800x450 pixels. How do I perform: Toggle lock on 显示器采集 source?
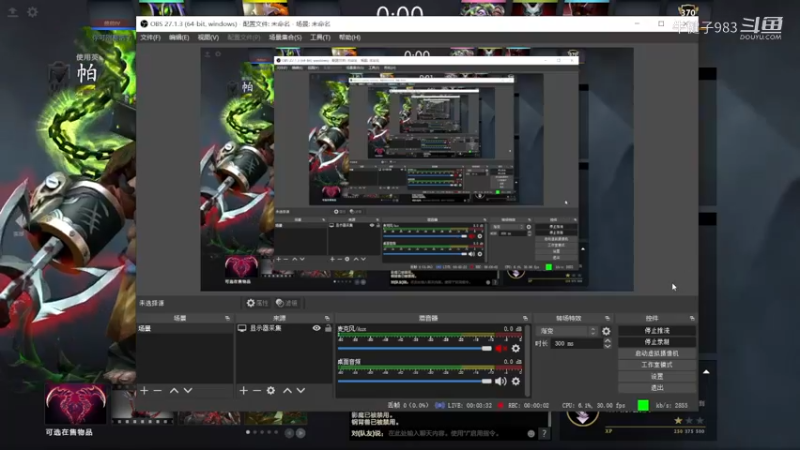(328, 328)
